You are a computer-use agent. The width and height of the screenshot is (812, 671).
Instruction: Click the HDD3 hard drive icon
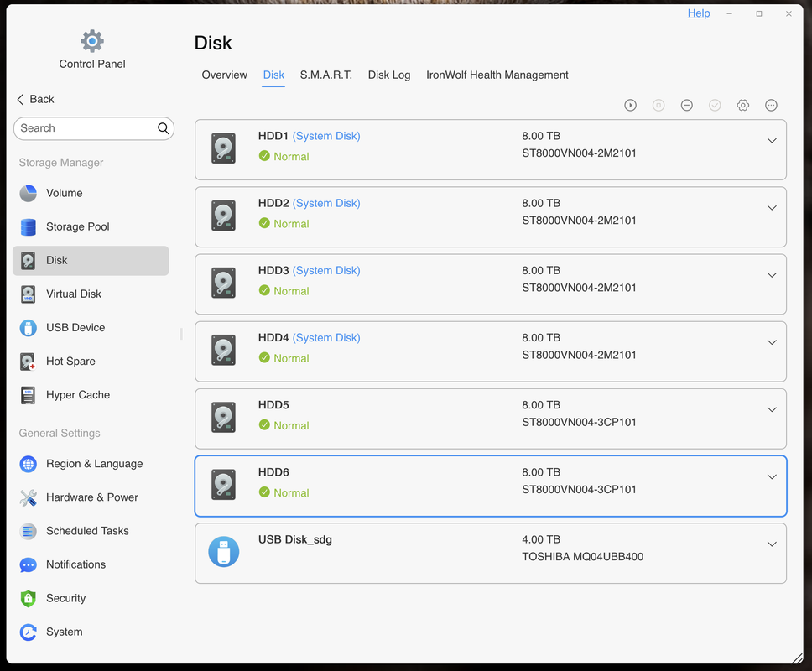tap(223, 283)
